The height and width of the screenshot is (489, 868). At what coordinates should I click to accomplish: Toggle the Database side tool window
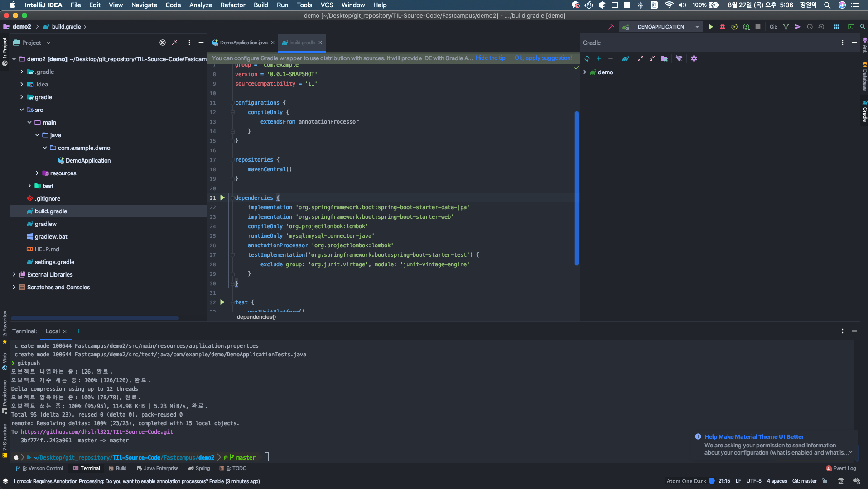pos(864,77)
